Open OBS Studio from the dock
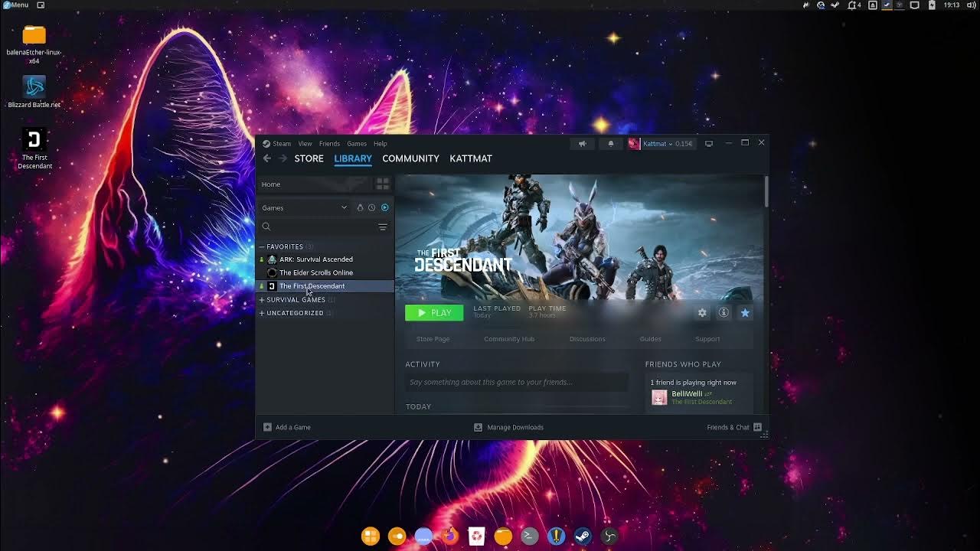 609,536
